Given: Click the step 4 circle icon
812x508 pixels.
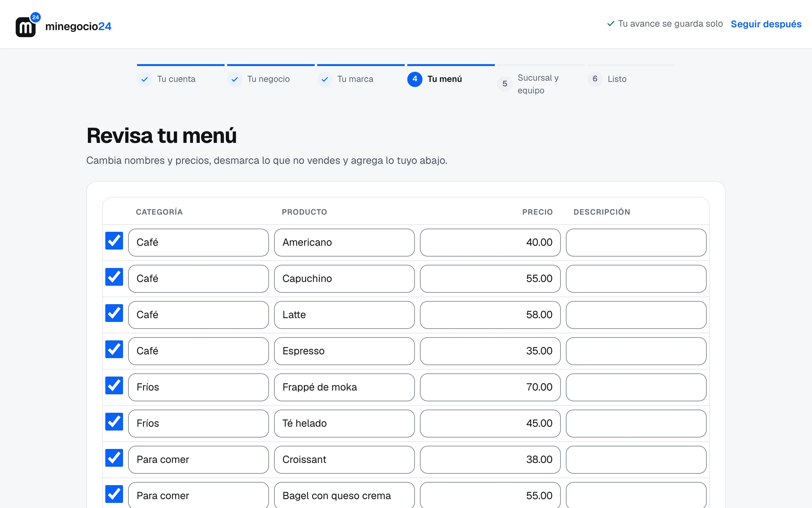Looking at the screenshot, I should coord(415,79).
